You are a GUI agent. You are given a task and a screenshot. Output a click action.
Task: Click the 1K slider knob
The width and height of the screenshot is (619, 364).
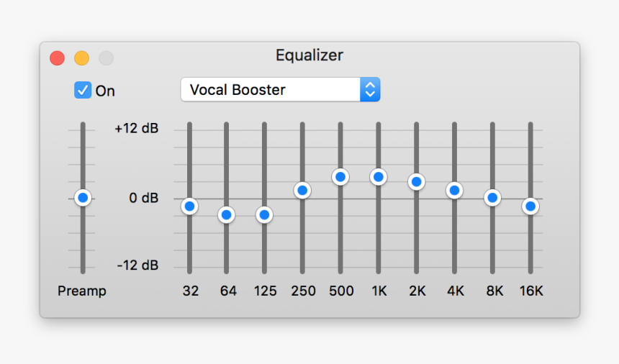click(x=378, y=177)
